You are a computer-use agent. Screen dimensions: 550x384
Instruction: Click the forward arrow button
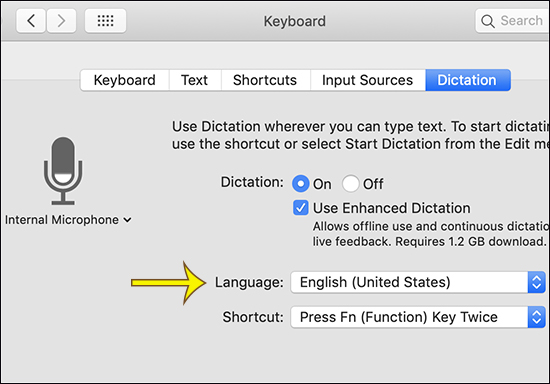click(x=61, y=21)
